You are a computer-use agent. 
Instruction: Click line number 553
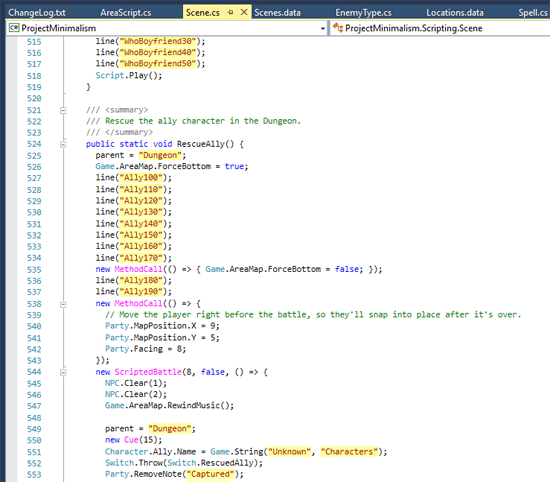pyautogui.click(x=34, y=475)
